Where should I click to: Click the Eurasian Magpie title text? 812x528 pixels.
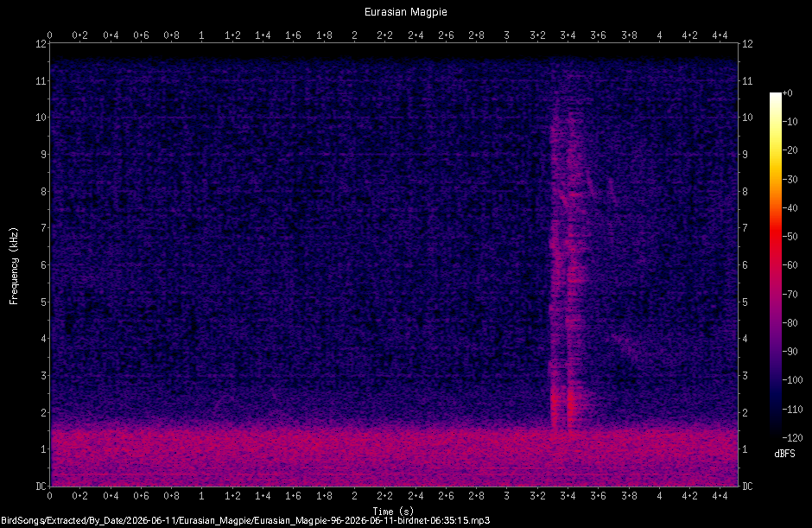click(x=405, y=12)
